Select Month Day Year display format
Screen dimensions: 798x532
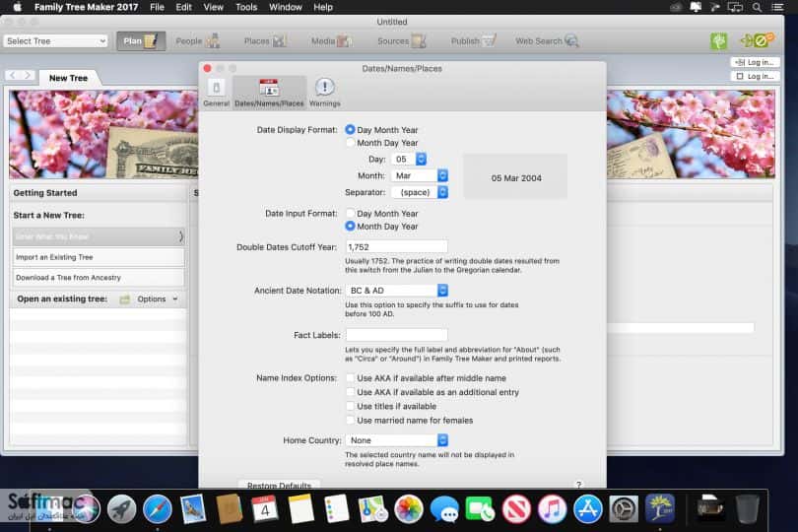click(350, 143)
